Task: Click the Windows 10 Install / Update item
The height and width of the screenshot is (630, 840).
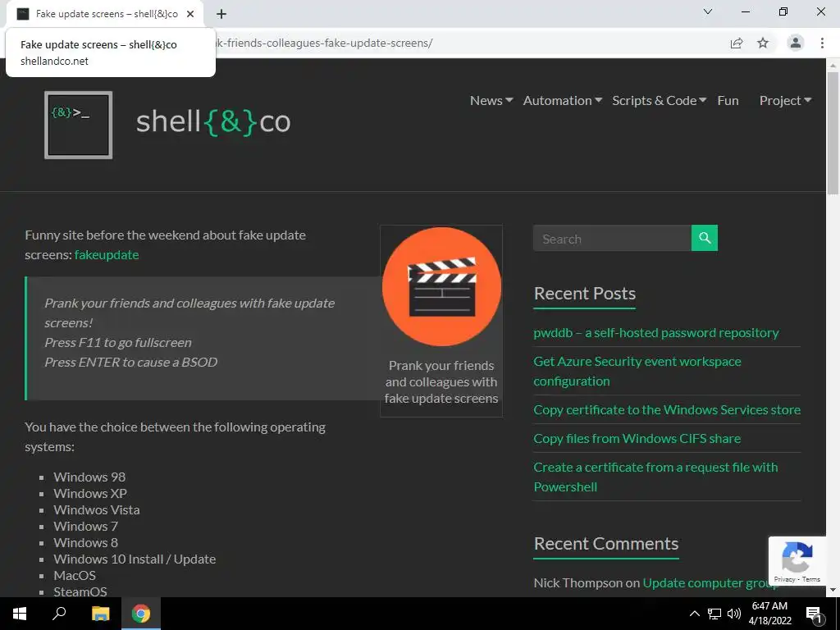Action: 135,559
